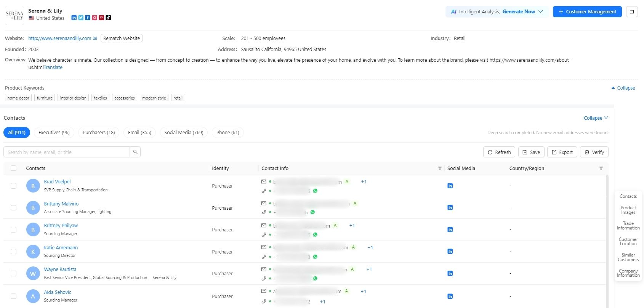This screenshot has width=644, height=308.
Task: Click WhatsApp icon for Brittney Philyaw
Action: click(315, 235)
